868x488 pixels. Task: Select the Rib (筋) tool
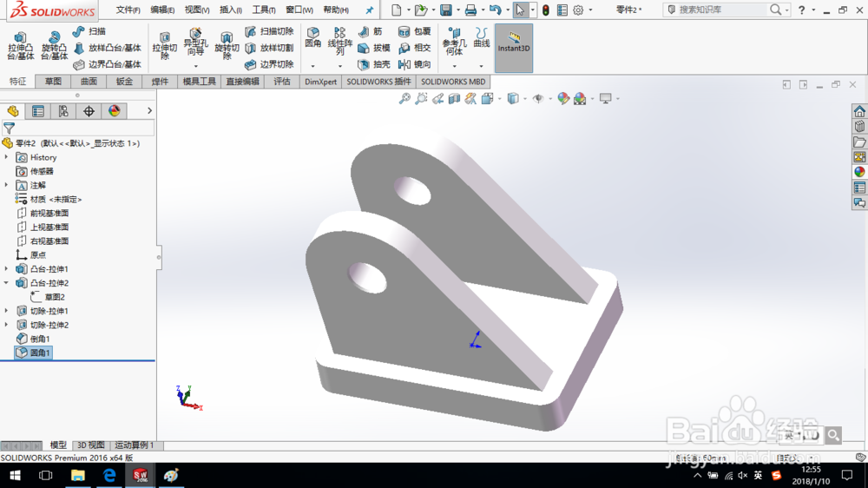[x=371, y=31]
